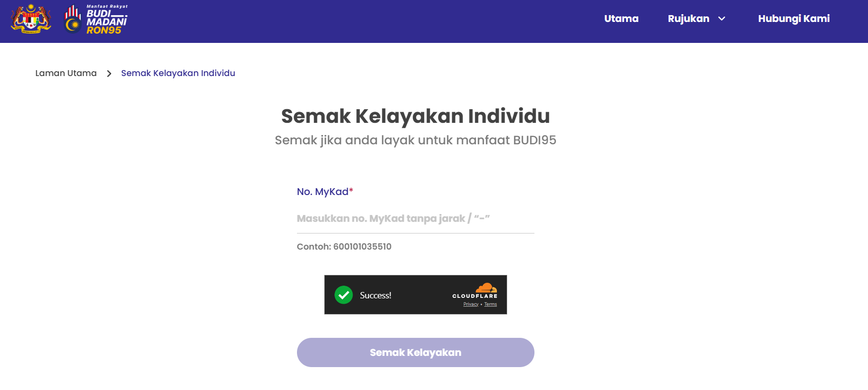Screen dimensions: 868x390
Task: Click the Success! verification status text
Action: (375, 295)
